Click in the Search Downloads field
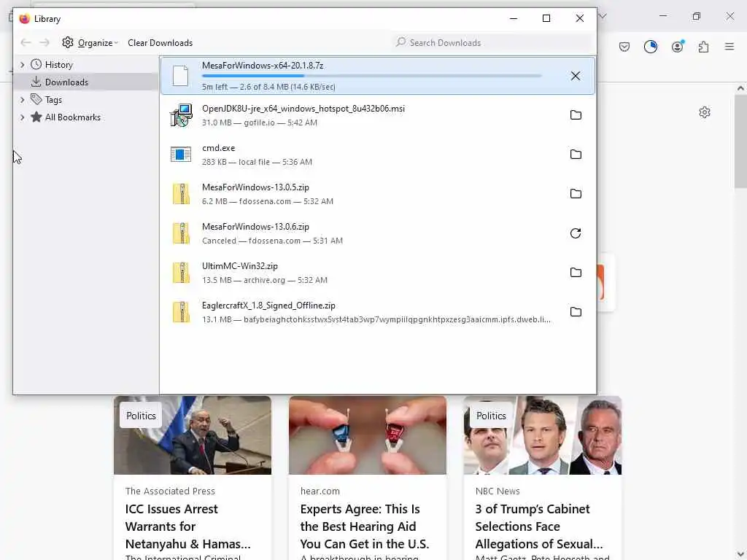The height and width of the screenshot is (560, 747). 492,42
